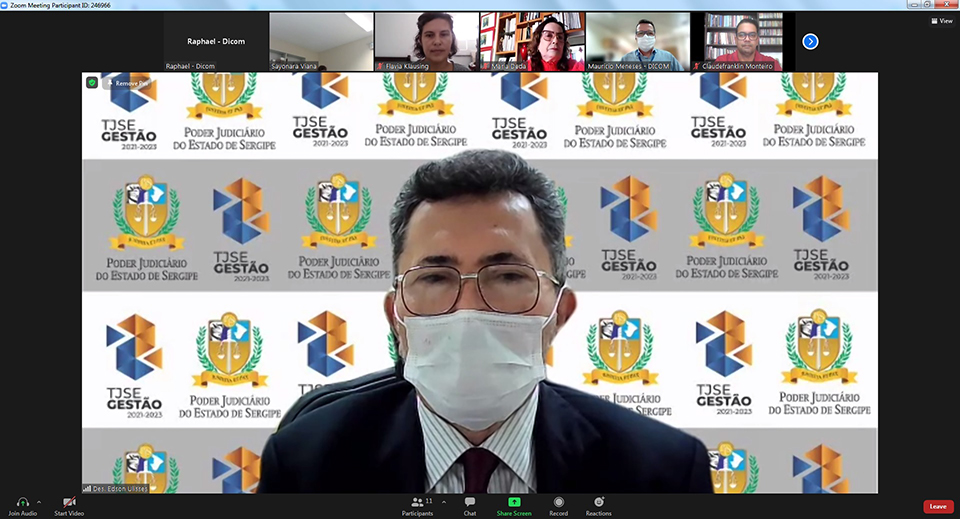Start recording with the Record icon

[558, 502]
